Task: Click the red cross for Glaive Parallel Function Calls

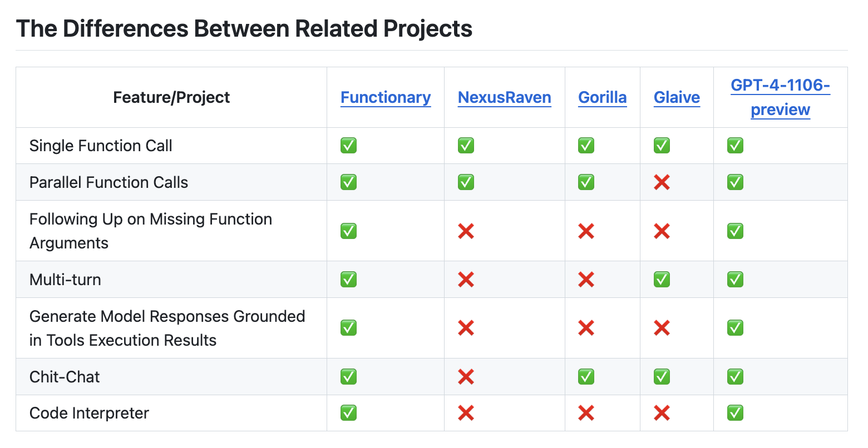Action: coord(661,182)
